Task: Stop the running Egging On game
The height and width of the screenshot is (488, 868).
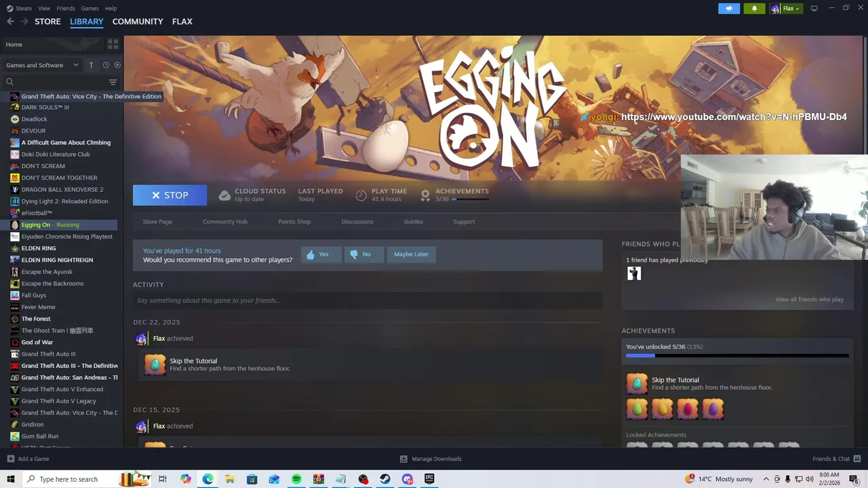Action: pyautogui.click(x=170, y=195)
